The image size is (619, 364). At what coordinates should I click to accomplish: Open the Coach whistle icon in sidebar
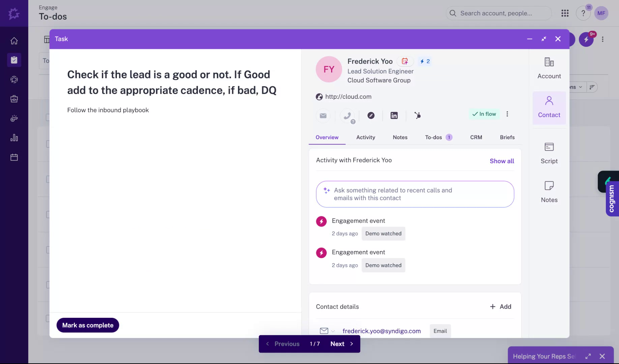coord(14,118)
